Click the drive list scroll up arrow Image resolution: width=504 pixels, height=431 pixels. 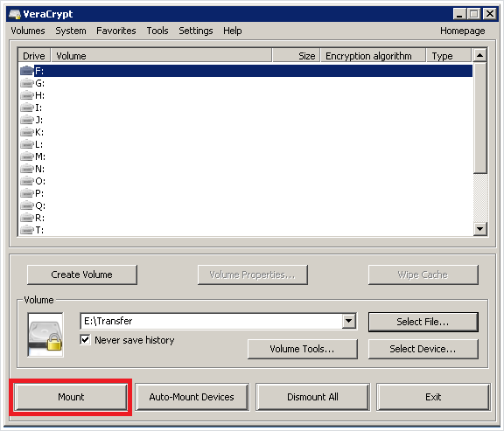(x=479, y=55)
